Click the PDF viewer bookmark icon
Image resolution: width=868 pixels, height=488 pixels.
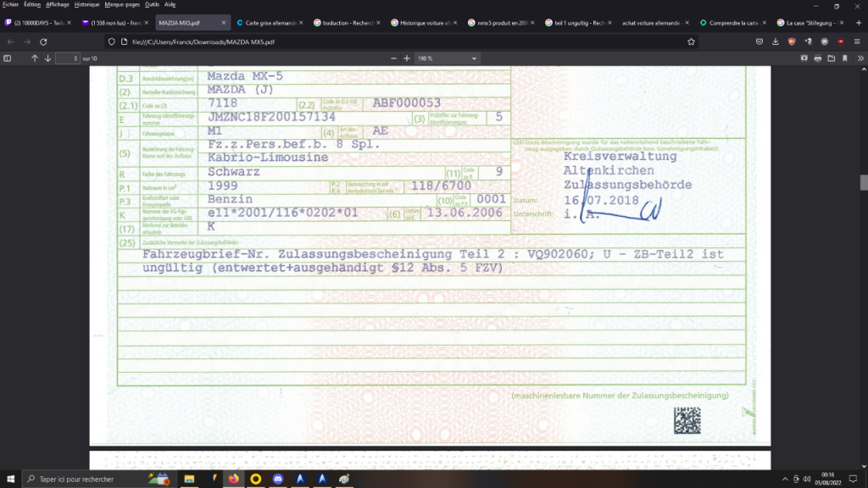coord(845,58)
